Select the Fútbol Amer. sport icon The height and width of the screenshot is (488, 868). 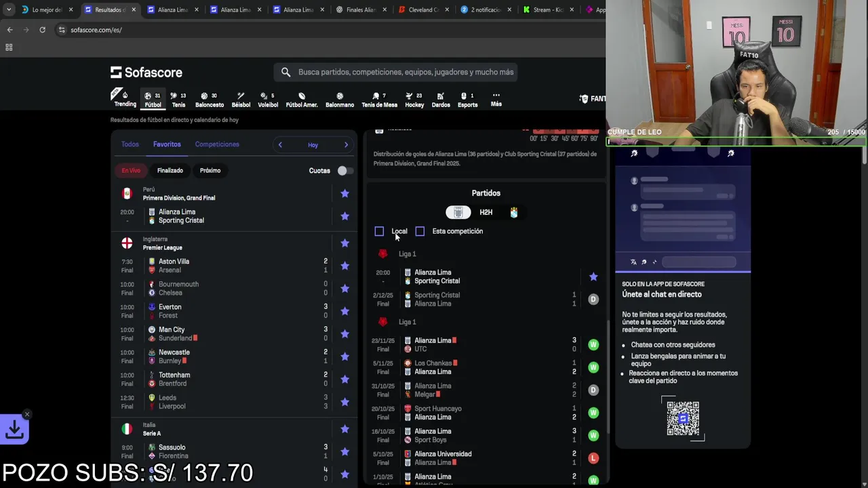302,99
